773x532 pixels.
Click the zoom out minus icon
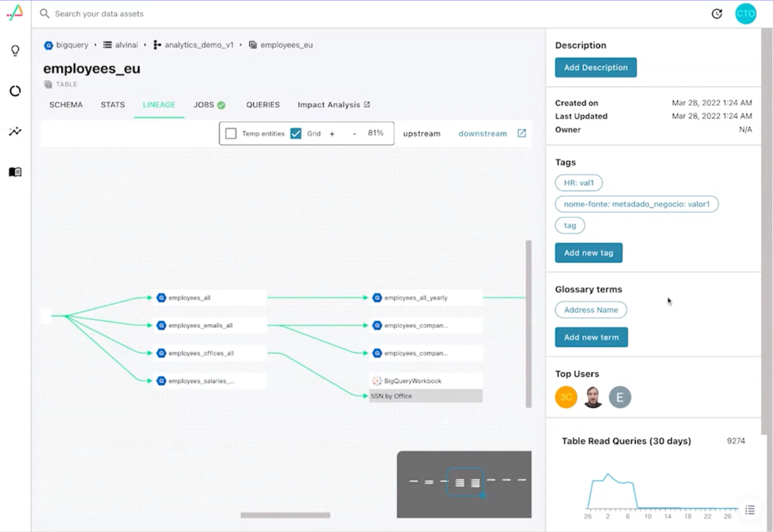pos(354,133)
